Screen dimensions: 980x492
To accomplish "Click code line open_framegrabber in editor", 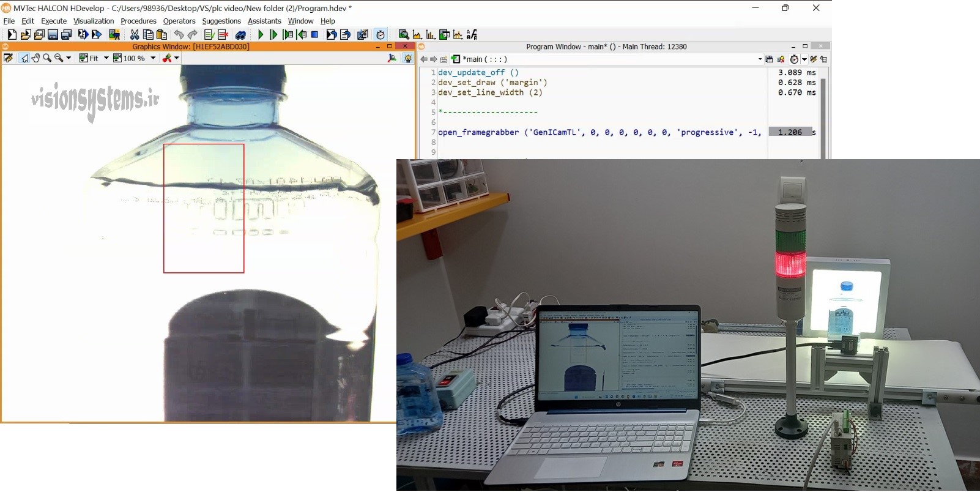I will click(x=600, y=132).
